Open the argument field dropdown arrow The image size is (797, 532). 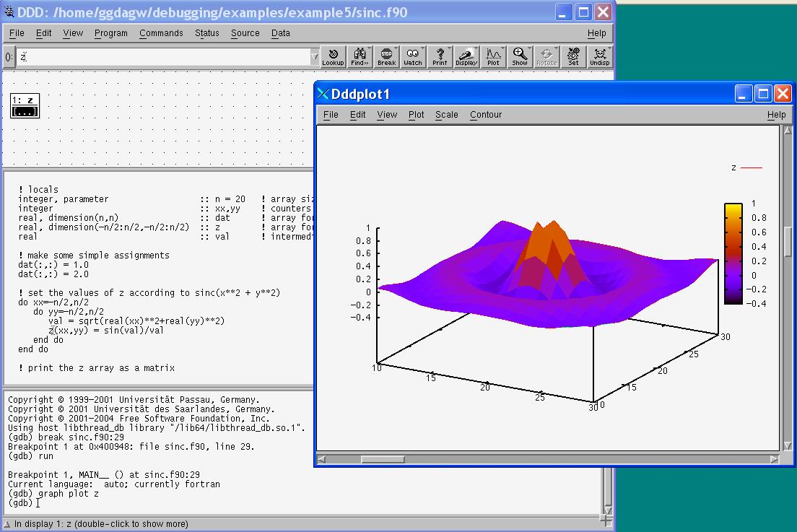pos(314,57)
